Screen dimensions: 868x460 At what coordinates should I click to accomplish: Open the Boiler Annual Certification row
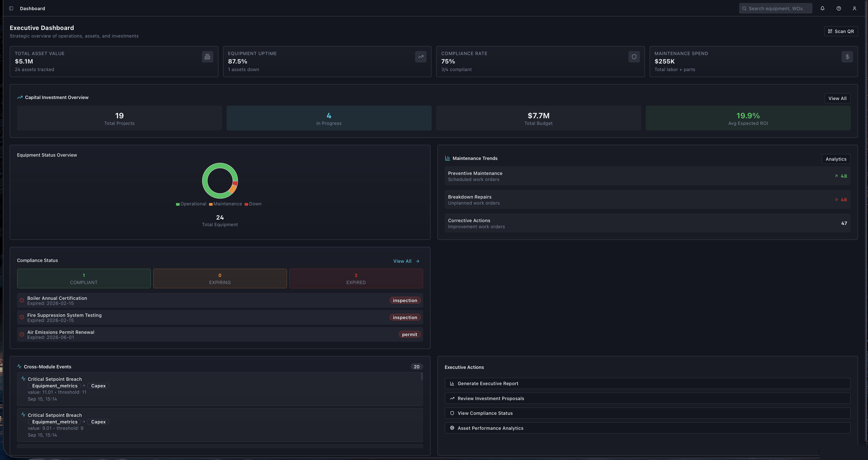[220, 300]
